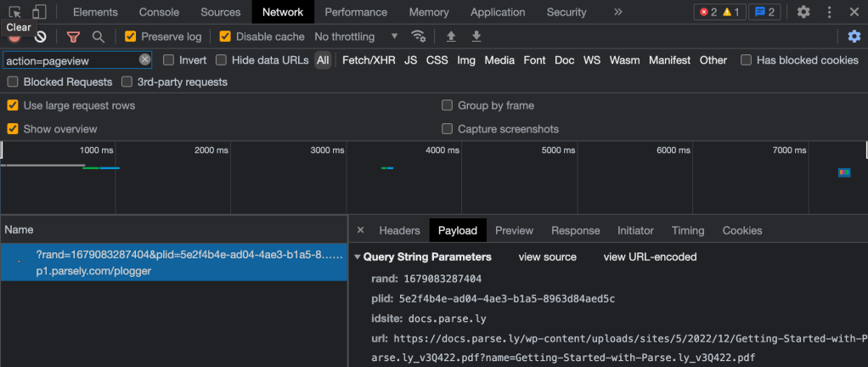This screenshot has height=367, width=868.
Task: Select the p1.parsely.com/plogger request row
Action: click(174, 262)
